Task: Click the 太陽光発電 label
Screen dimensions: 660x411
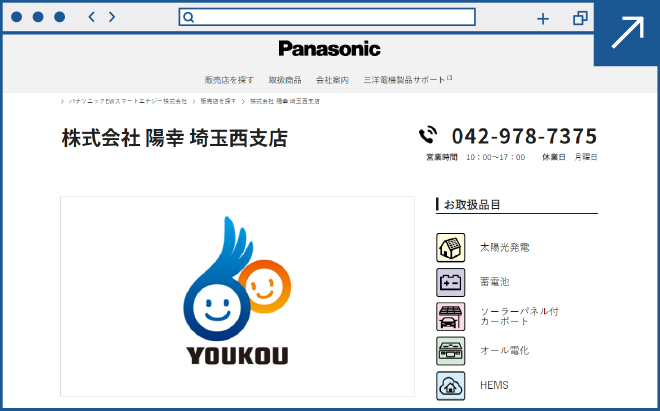Action: click(504, 247)
